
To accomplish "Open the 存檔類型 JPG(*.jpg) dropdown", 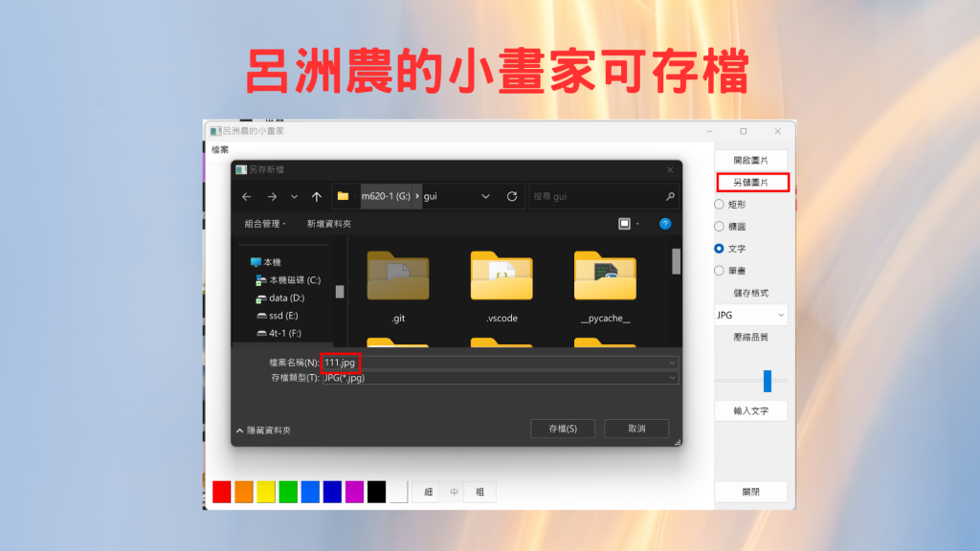I will (x=500, y=377).
